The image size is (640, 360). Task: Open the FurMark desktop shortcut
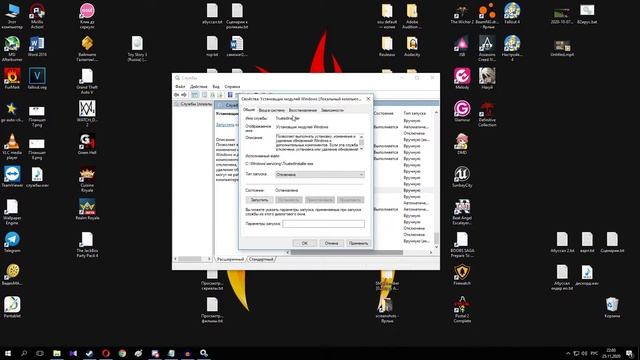click(x=12, y=78)
